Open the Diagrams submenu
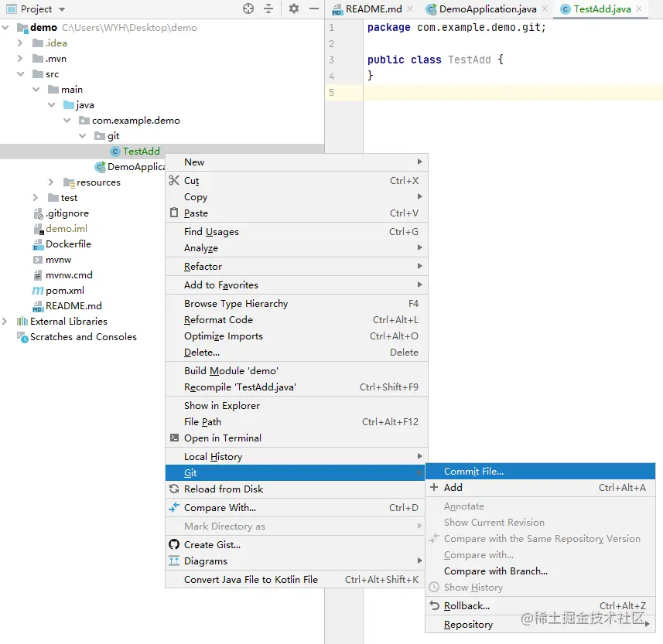 coord(296,561)
